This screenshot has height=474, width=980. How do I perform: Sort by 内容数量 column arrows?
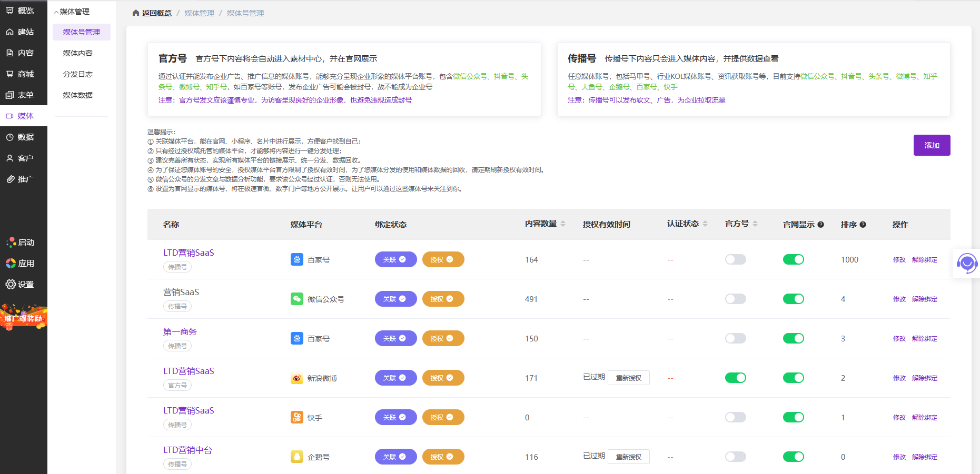click(x=563, y=224)
